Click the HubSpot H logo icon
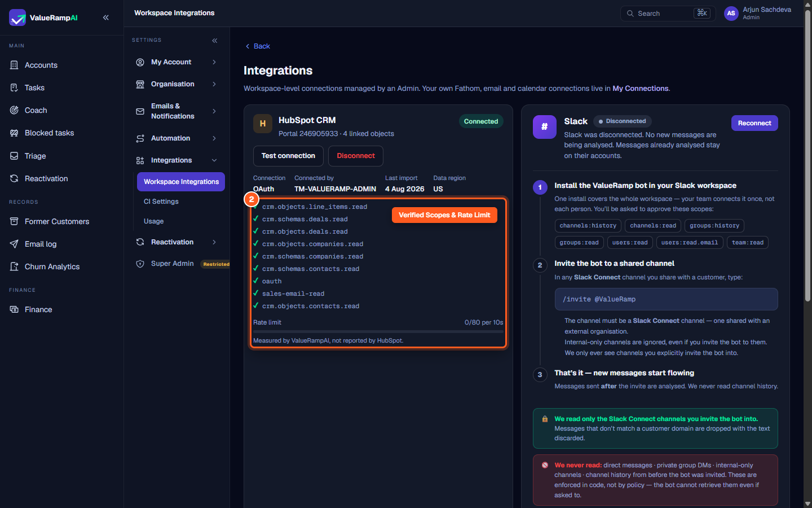This screenshot has height=508, width=812. click(263, 124)
